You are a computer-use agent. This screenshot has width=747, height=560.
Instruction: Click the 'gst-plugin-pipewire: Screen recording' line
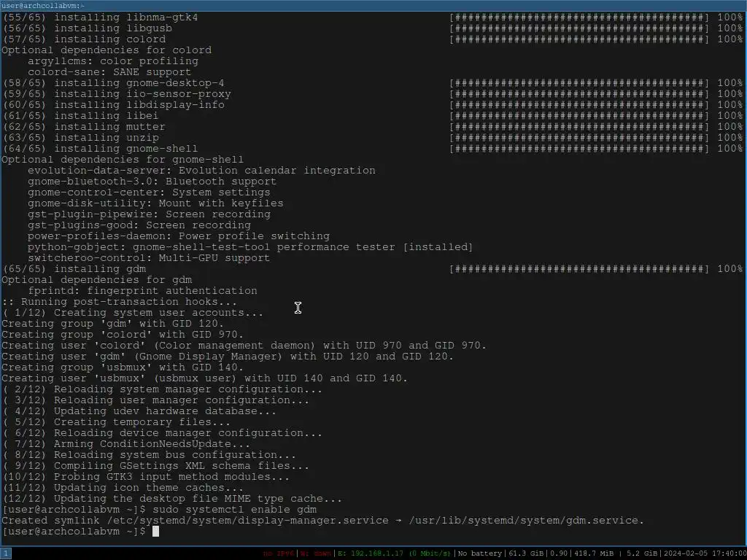pyautogui.click(x=149, y=214)
